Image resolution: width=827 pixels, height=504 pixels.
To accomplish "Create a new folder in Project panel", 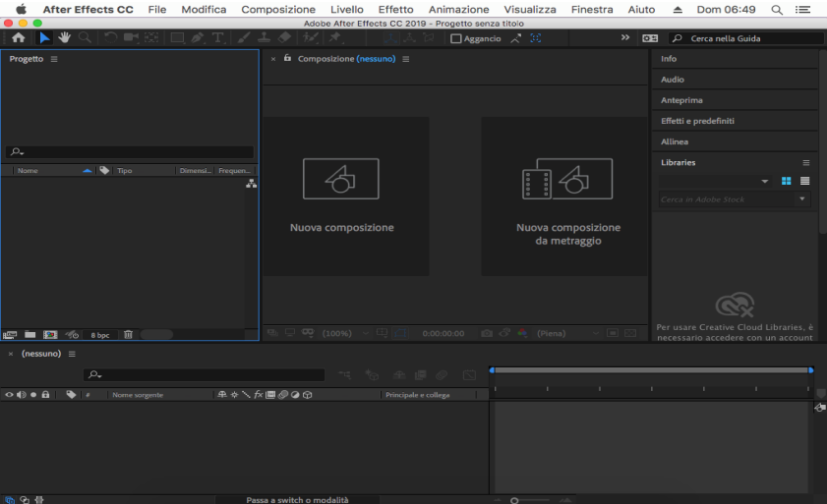I will (30, 335).
